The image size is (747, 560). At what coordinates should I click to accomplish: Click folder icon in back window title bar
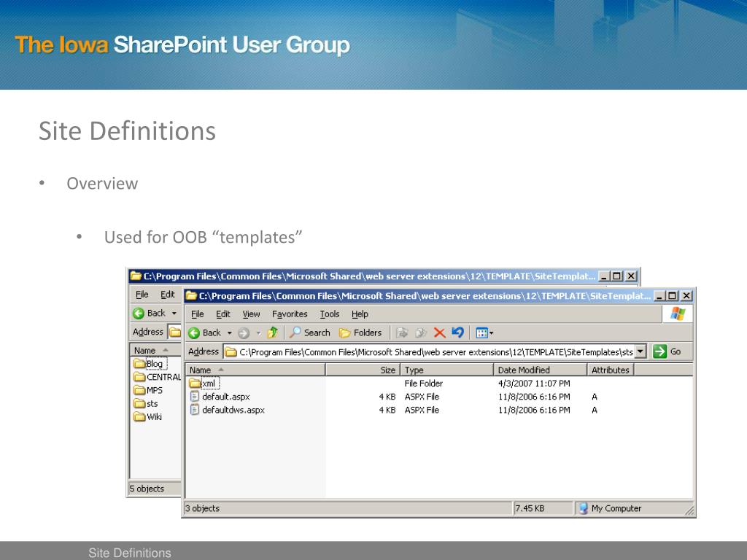pyautogui.click(x=136, y=276)
